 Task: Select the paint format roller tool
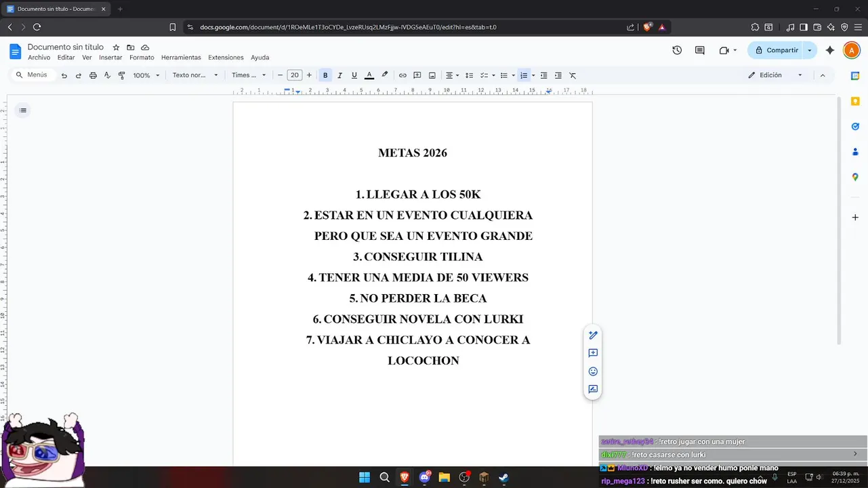point(122,75)
